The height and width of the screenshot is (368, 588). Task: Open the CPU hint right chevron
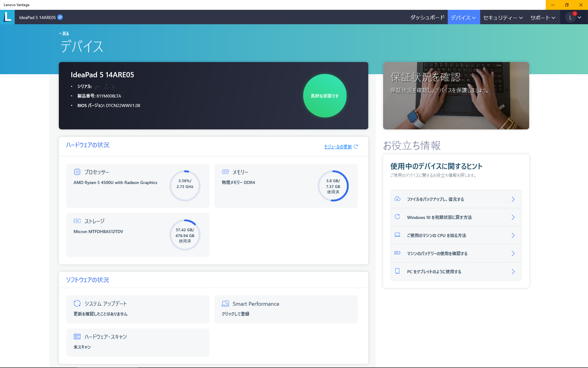513,235
